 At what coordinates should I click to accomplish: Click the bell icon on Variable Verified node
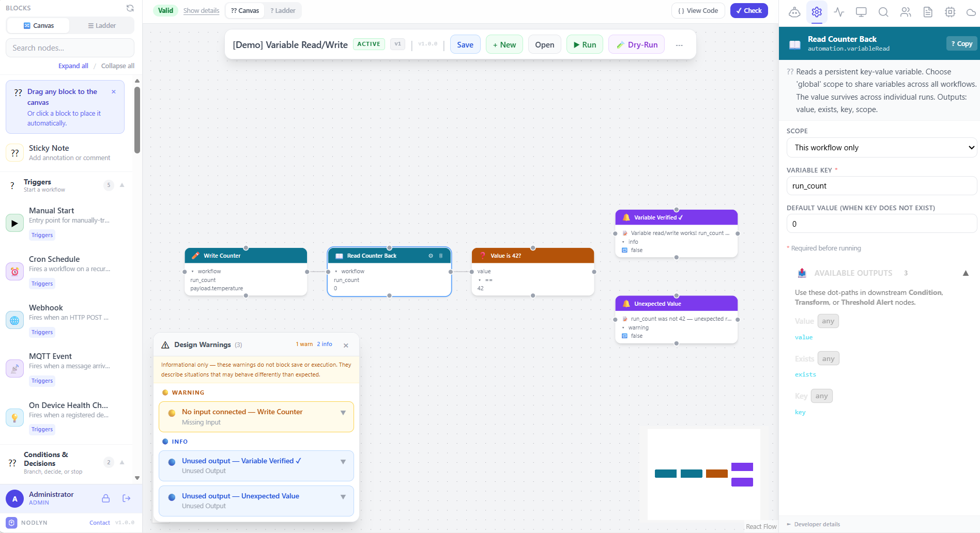click(626, 217)
